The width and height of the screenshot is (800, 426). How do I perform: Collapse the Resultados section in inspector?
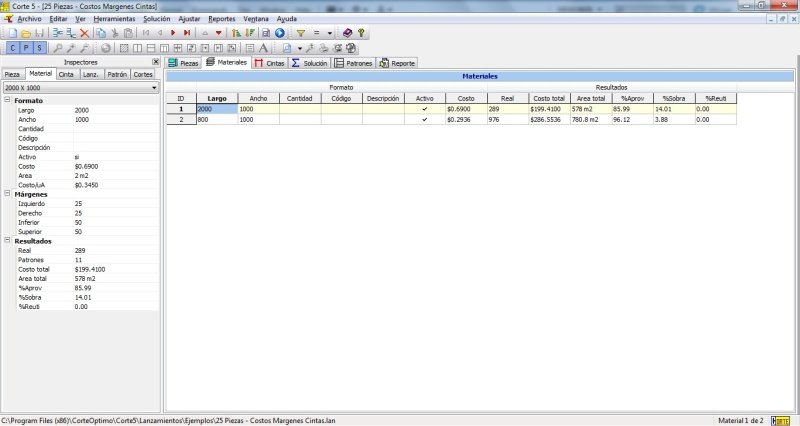(8, 240)
